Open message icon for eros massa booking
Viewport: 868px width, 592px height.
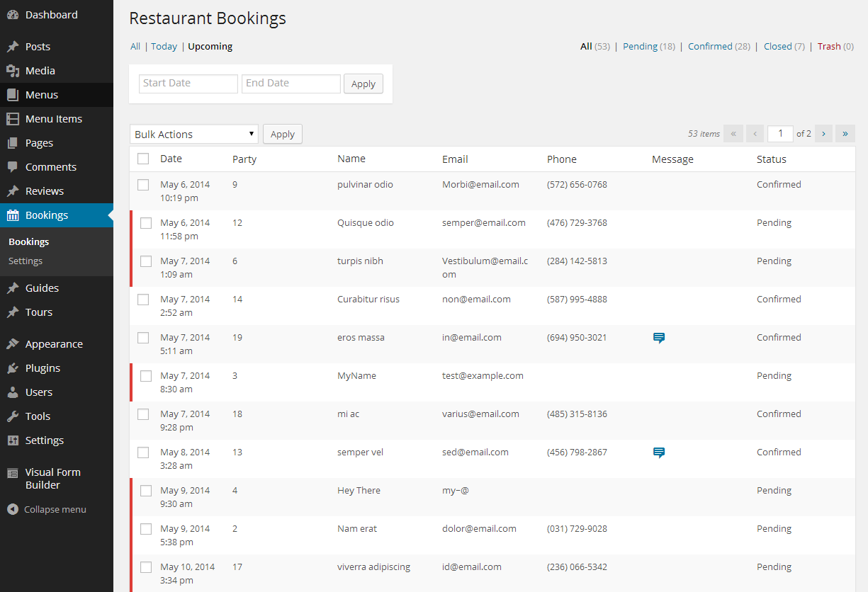(x=659, y=338)
